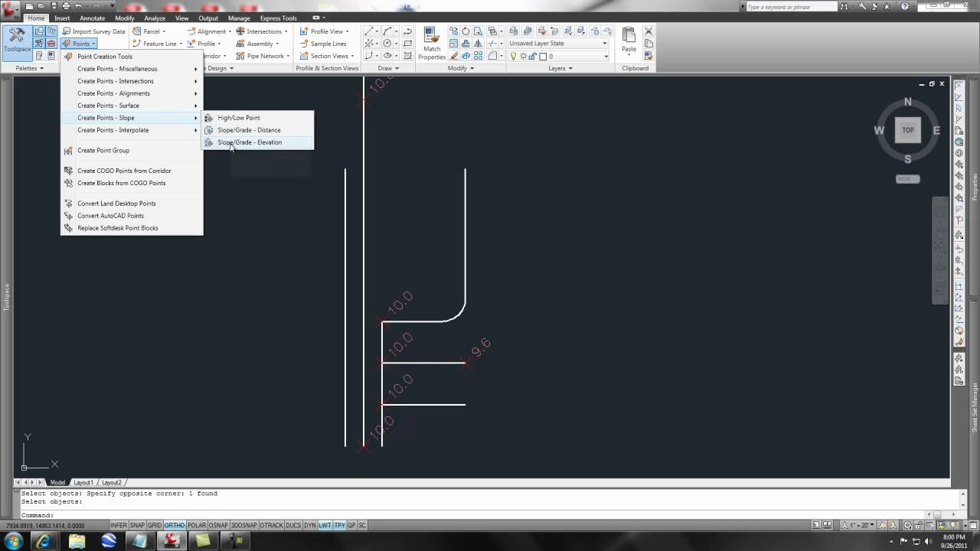Viewport: 980px width, 551px height.
Task: Toggle DYN dynamic input
Action: 310,526
